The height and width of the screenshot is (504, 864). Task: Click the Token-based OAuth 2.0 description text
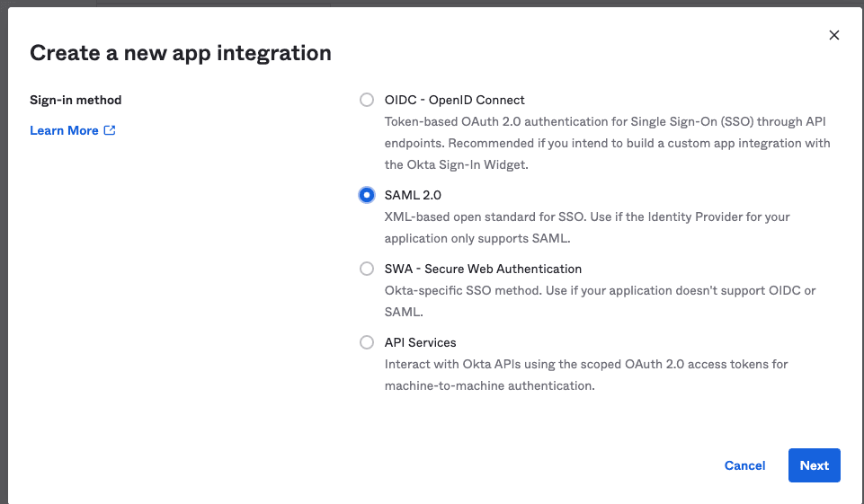(x=607, y=143)
